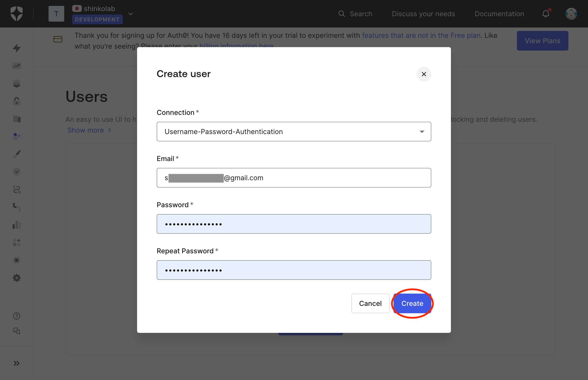The height and width of the screenshot is (380, 588).
Task: Open the Applications layers icon
Action: (16, 83)
